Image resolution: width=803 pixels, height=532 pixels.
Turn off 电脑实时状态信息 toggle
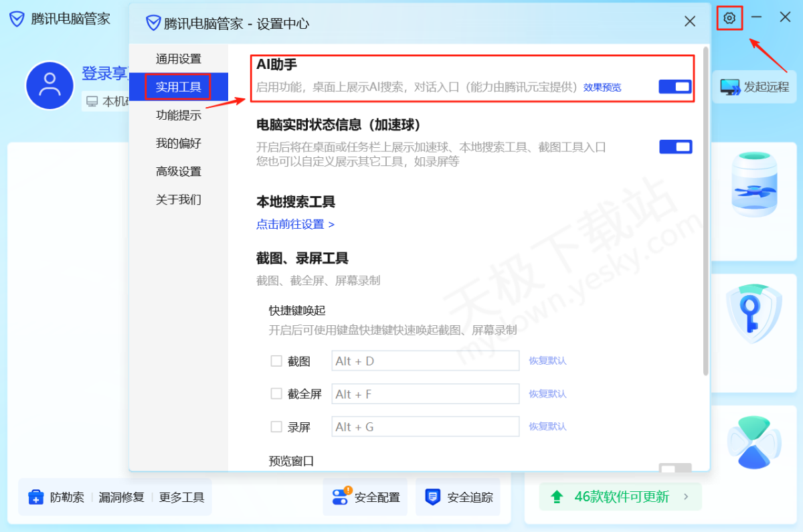point(675,147)
